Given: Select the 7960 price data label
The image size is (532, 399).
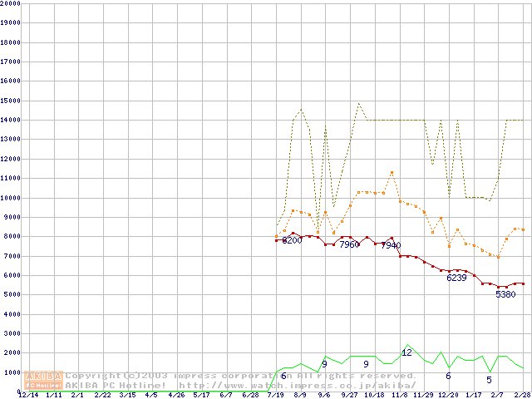Looking at the screenshot, I should click(349, 244).
